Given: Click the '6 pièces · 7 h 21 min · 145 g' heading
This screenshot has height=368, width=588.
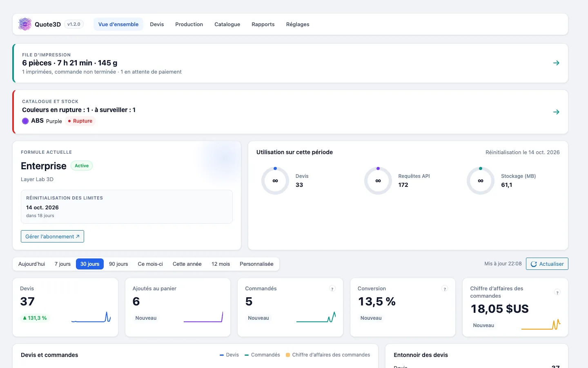Looking at the screenshot, I should 70,63.
